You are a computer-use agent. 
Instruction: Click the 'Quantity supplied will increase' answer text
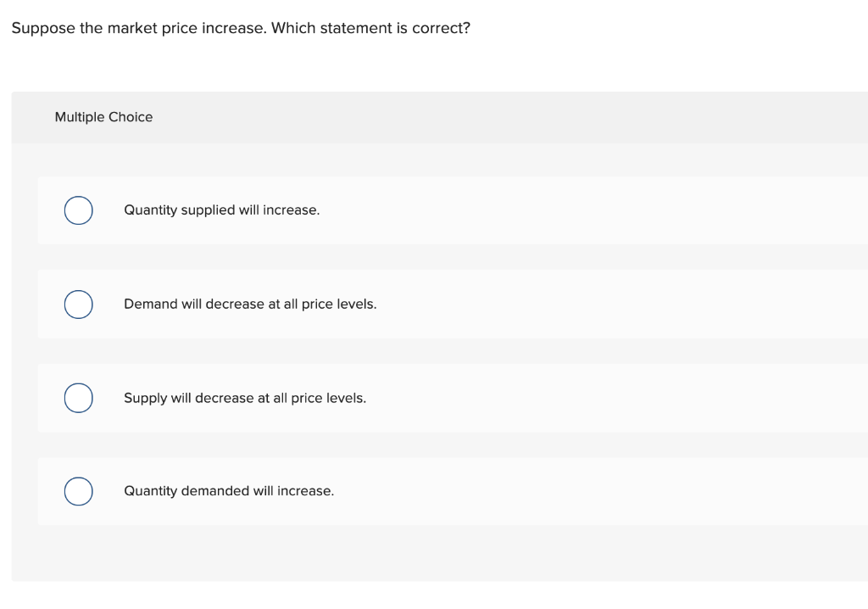(x=222, y=210)
